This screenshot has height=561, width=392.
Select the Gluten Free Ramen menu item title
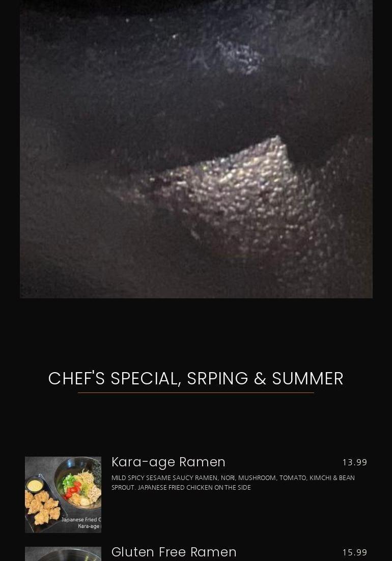click(174, 552)
